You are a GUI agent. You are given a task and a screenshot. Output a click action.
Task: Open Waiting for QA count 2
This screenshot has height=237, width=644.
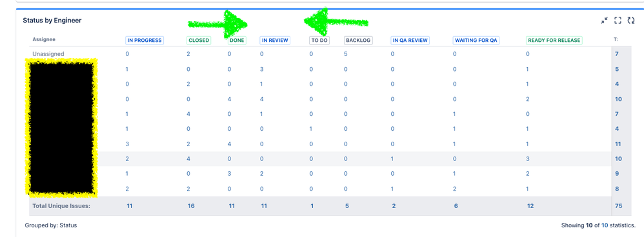pyautogui.click(x=455, y=189)
